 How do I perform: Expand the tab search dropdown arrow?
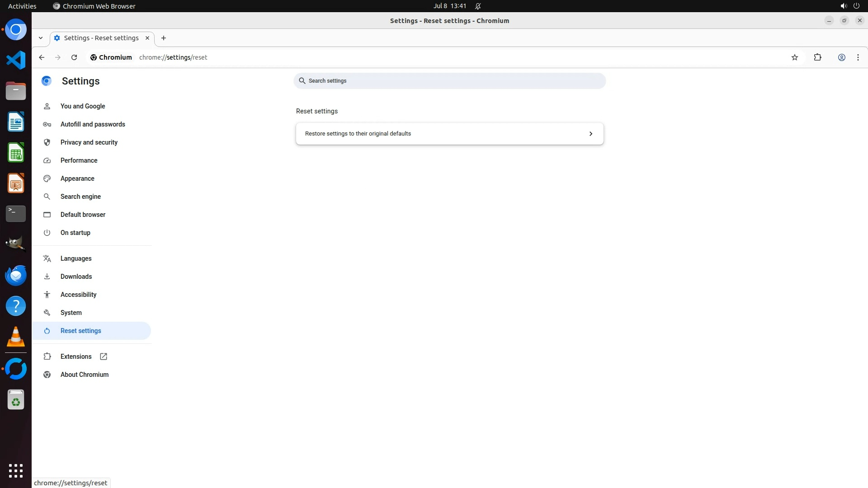41,38
